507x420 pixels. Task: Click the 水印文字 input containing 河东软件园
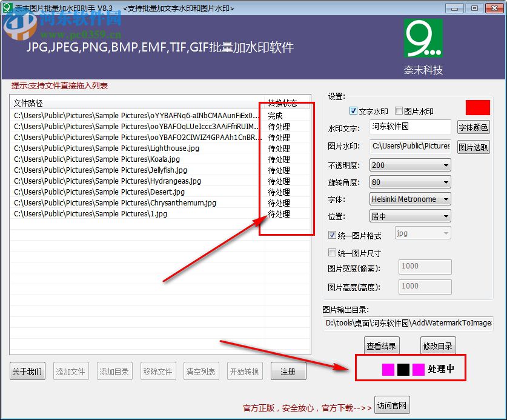(410, 127)
